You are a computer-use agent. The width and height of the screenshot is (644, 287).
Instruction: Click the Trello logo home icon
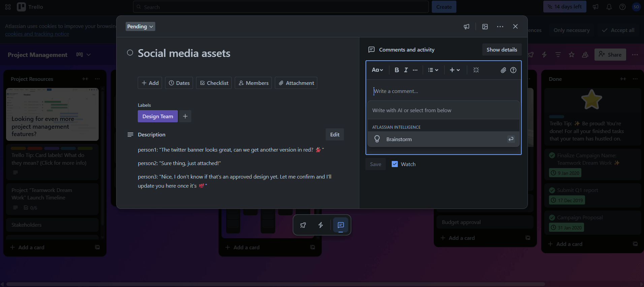click(x=22, y=7)
